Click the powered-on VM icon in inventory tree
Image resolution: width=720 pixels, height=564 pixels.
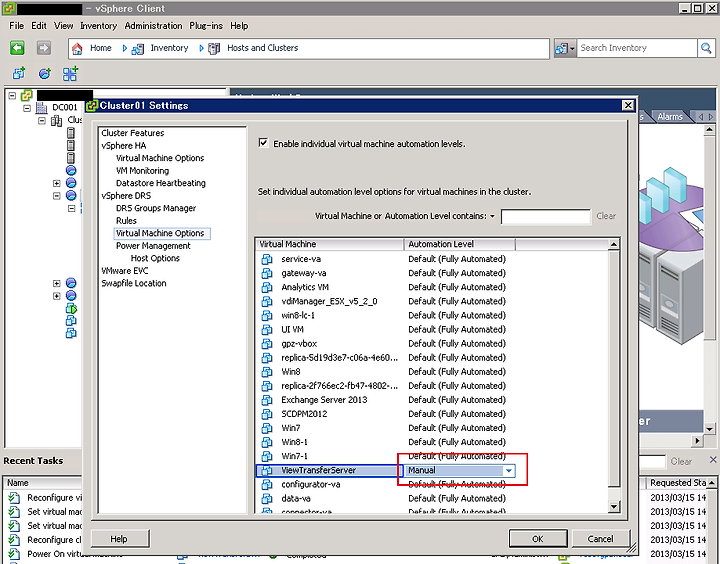coord(71,308)
